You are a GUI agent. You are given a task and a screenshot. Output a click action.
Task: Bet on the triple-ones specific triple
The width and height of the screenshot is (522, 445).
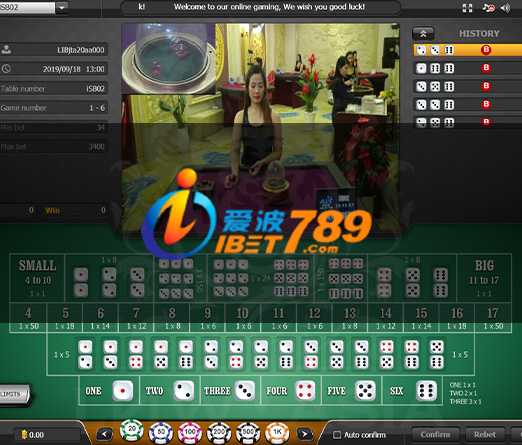click(x=176, y=264)
